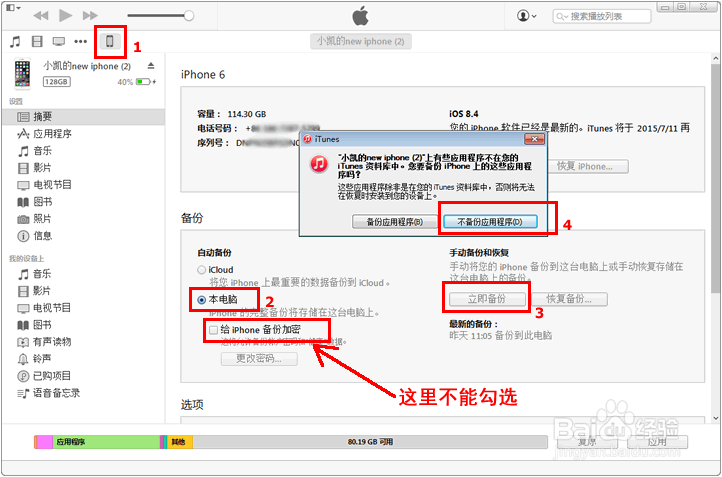Close the iTunes dialog
This screenshot has height=477, width=722.
click(535, 139)
